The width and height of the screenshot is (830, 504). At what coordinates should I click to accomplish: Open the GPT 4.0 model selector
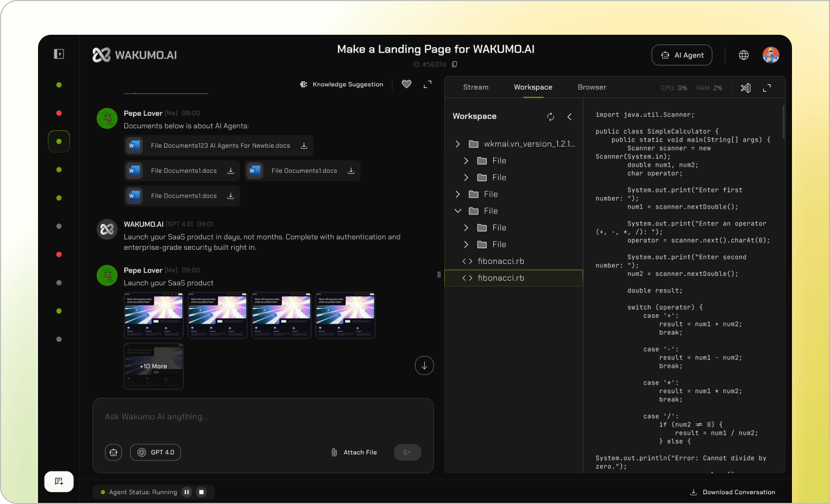tap(155, 452)
